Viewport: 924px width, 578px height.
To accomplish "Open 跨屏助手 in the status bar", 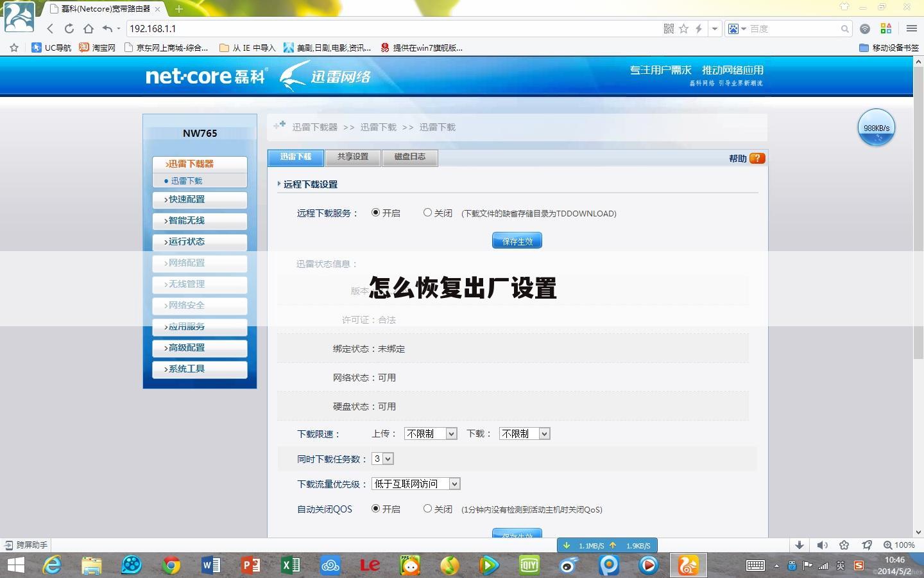I will 26,545.
